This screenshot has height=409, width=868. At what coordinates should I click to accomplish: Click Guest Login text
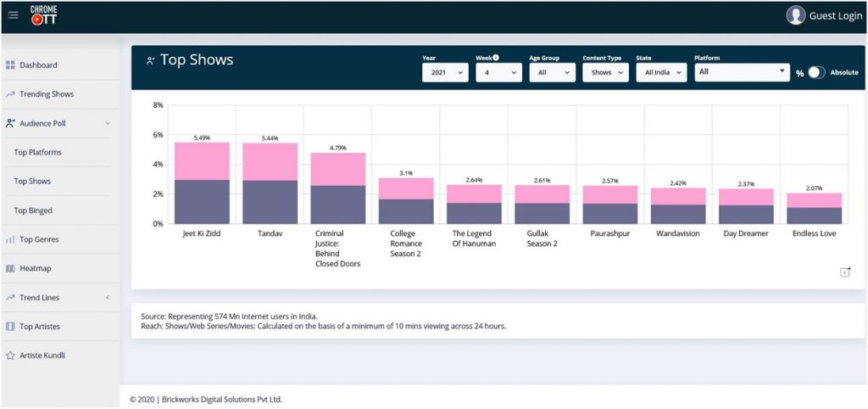(x=835, y=16)
